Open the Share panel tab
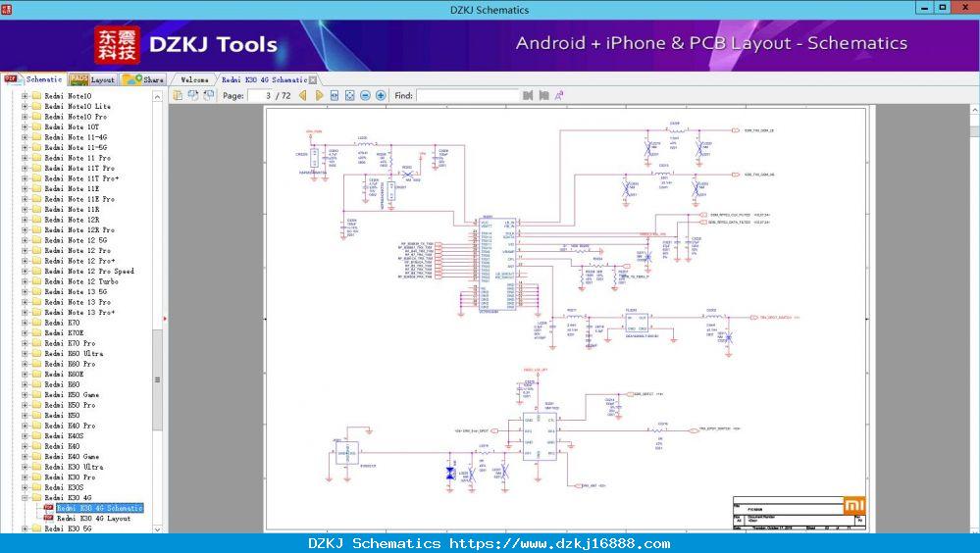Screen dimensions: 980x553 (143, 79)
